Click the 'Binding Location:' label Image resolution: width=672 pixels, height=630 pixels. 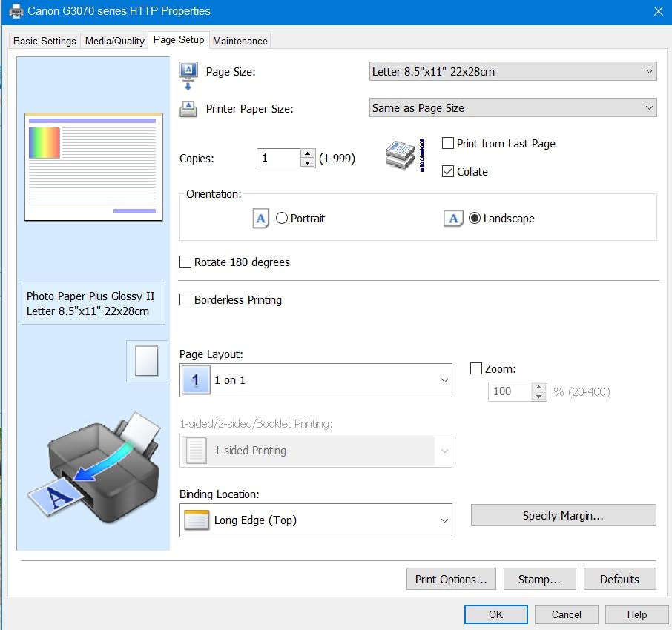pyautogui.click(x=219, y=494)
